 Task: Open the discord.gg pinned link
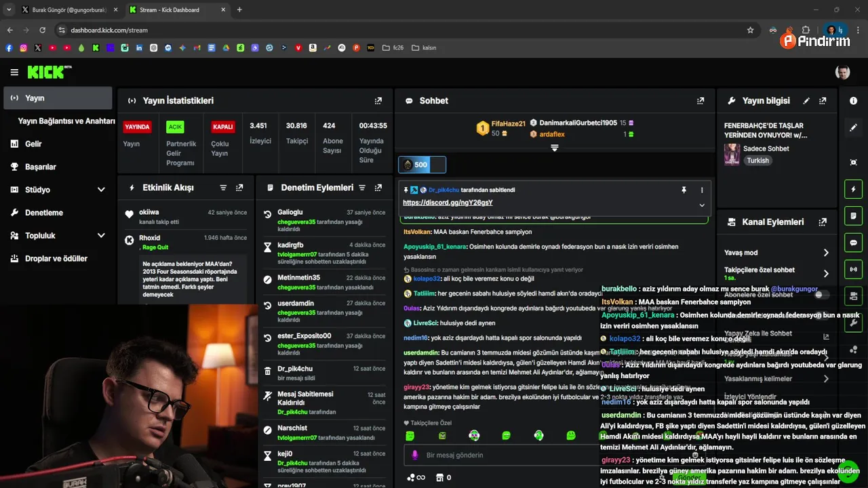pos(448,203)
